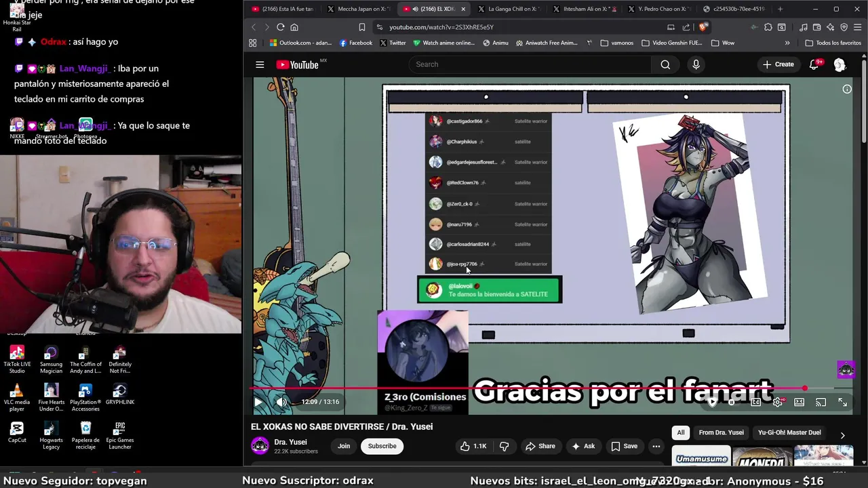868x488 pixels.
Task: Click the Ask button below video
Action: [x=583, y=446]
